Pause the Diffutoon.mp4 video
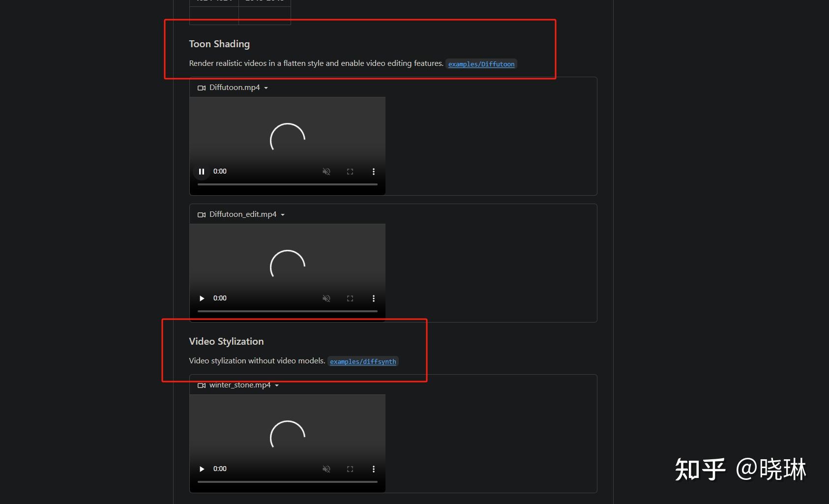Viewport: 829px width, 504px height. [202, 172]
